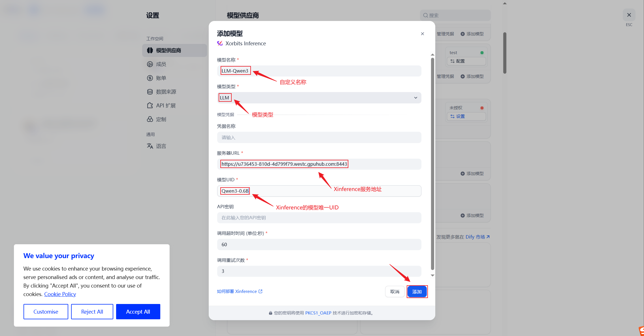Click the 搜索 box in 模型供应商 page
Viewport: 644px width, 336px height.
[x=455, y=15]
